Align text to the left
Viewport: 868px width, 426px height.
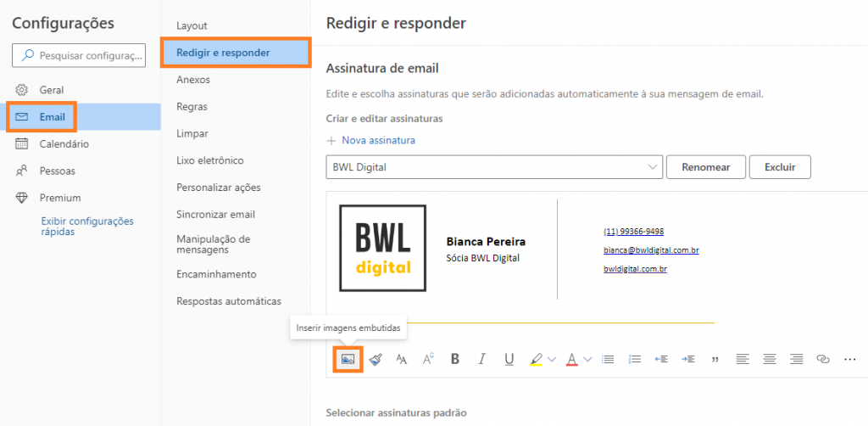click(x=743, y=359)
